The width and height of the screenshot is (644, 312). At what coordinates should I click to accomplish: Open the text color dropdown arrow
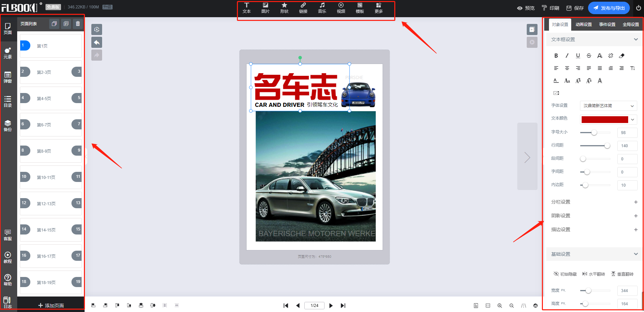point(633,120)
